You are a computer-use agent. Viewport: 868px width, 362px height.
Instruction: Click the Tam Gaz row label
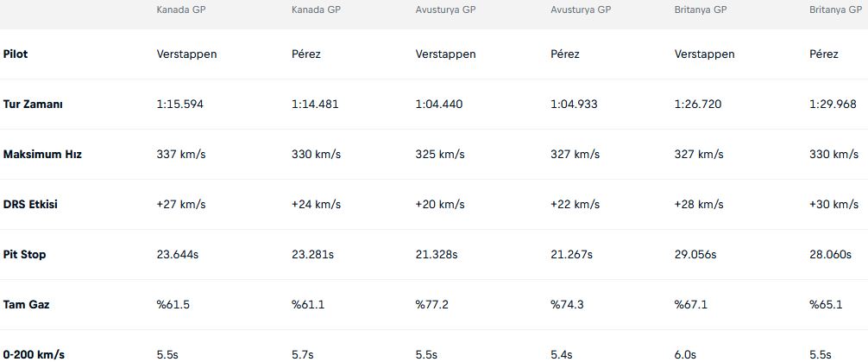[26, 304]
